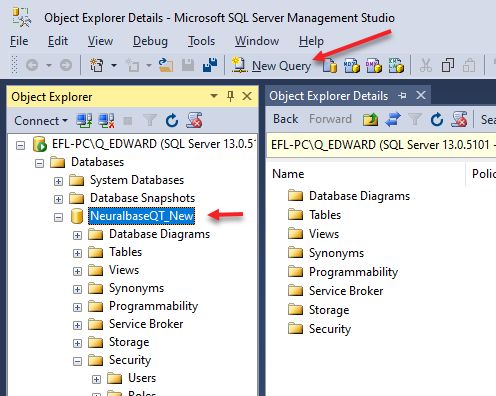
Task: Click the Disconnect icon in Object Explorer
Action: tap(106, 120)
